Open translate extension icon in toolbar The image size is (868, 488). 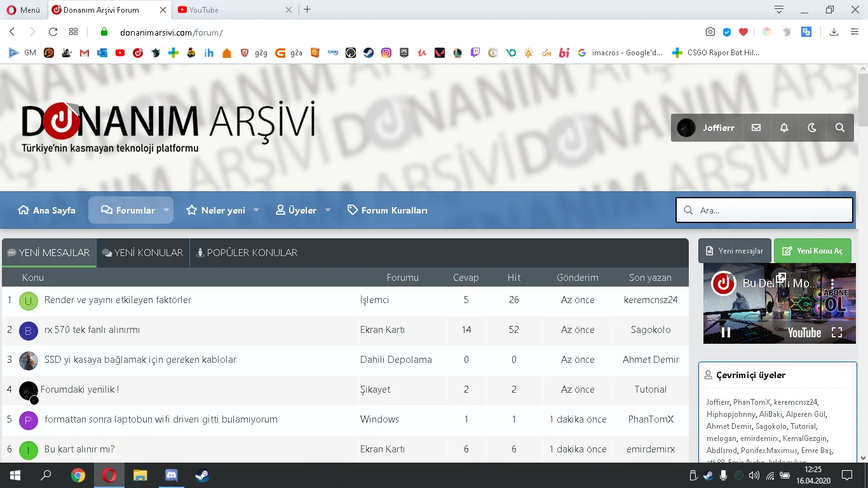(806, 32)
